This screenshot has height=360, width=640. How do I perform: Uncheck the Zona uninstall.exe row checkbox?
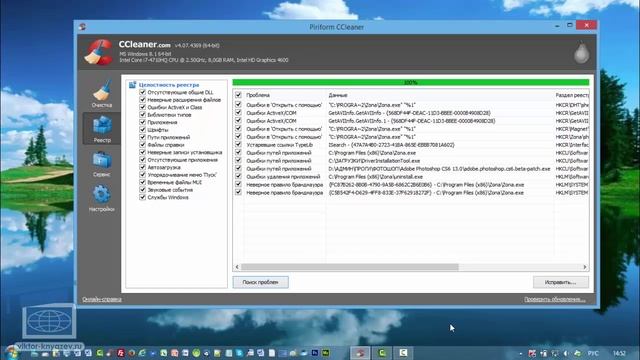[x=238, y=176]
